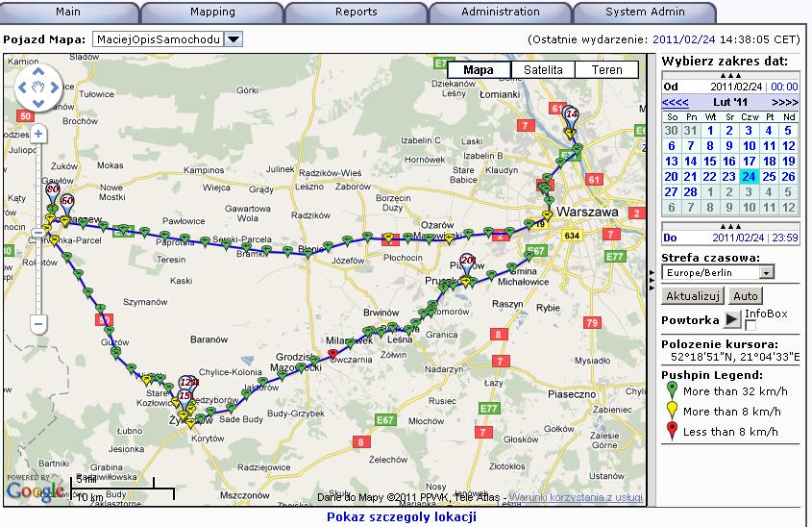812x527 pixels.
Task: Click the red legend pin Less than 8 km/h
Action: (x=672, y=431)
